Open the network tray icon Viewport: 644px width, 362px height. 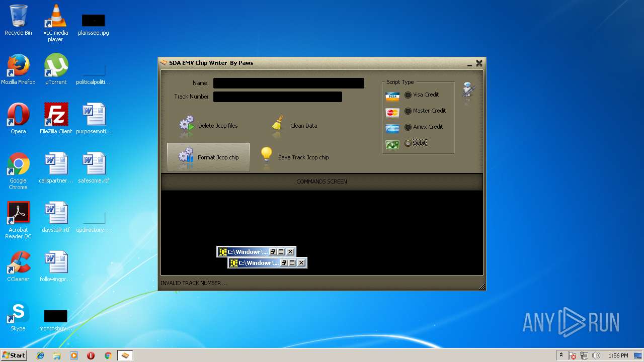(585, 356)
